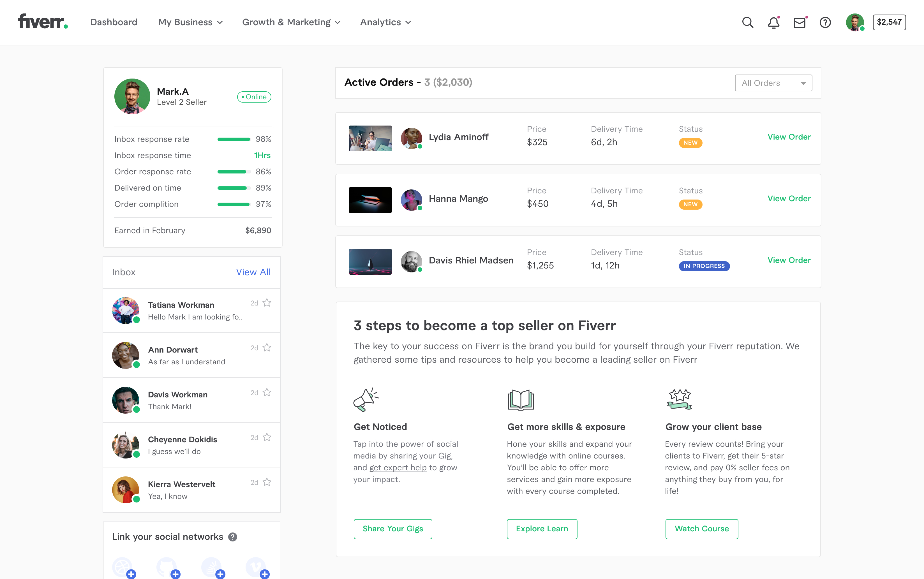Viewport: 924px width, 579px height.
Task: Open the messages envelope icon
Action: 799,23
